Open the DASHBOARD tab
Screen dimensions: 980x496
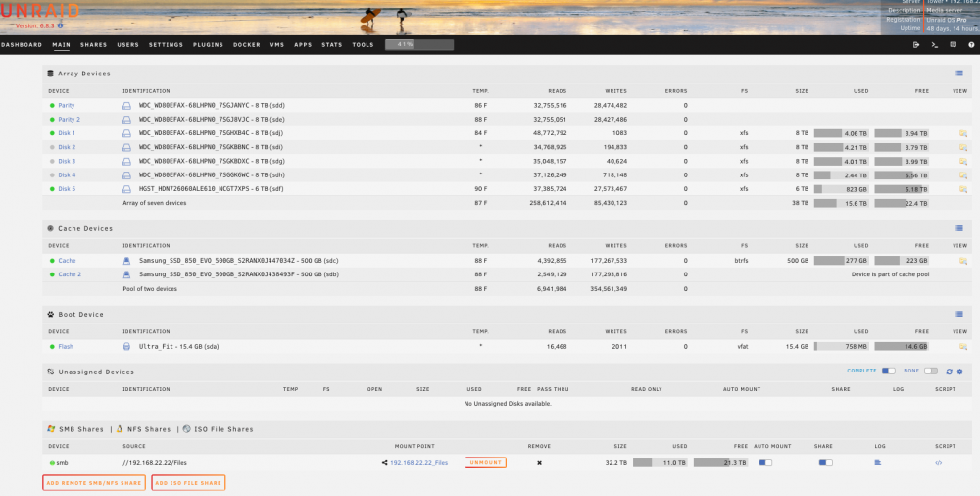click(x=22, y=45)
